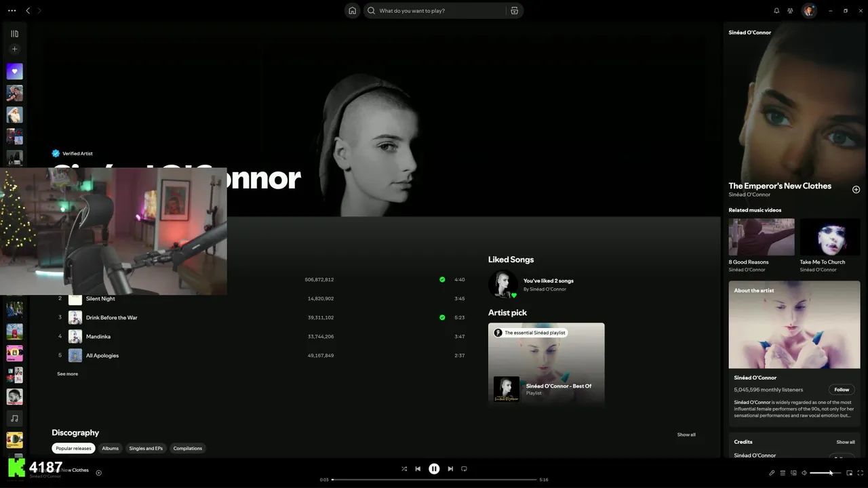Adjust the volume slider

click(825, 473)
